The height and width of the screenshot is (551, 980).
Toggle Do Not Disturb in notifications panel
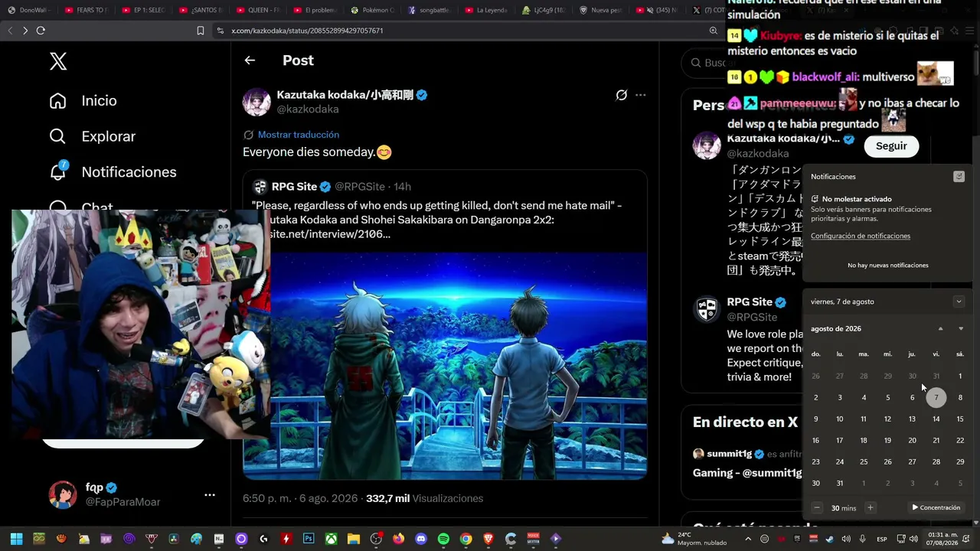(x=959, y=177)
